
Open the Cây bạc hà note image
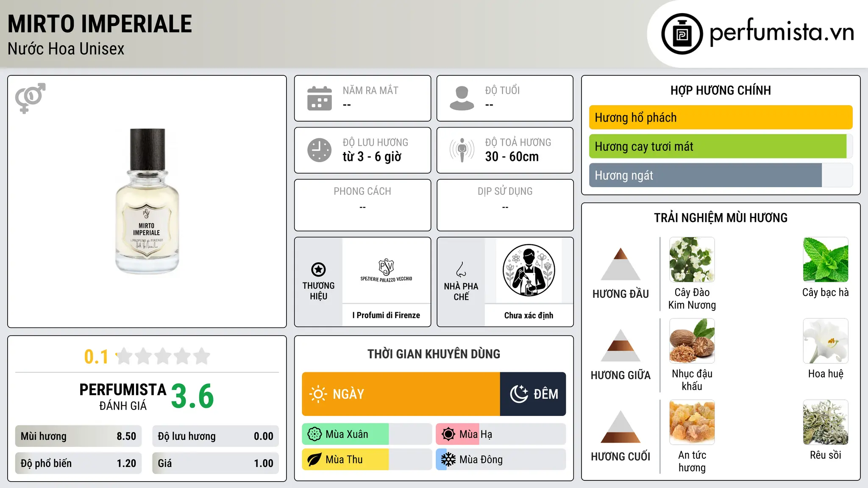pyautogui.click(x=826, y=260)
